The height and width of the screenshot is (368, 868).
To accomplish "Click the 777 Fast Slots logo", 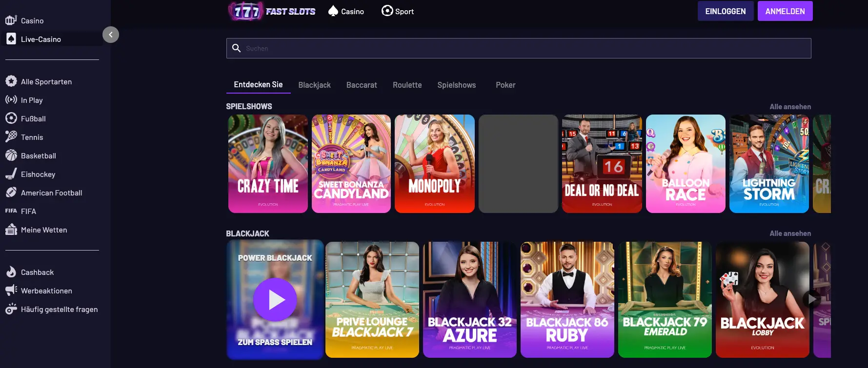I will pos(272,11).
